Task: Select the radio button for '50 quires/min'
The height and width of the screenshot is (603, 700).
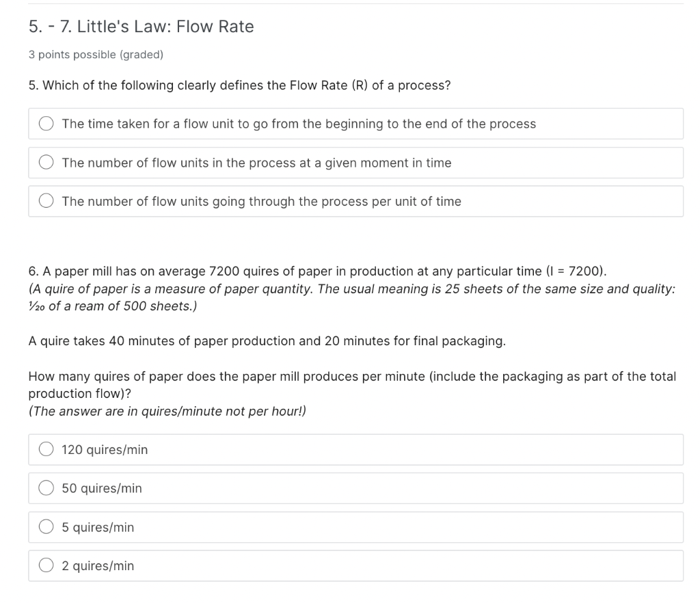Action: pyautogui.click(x=46, y=487)
